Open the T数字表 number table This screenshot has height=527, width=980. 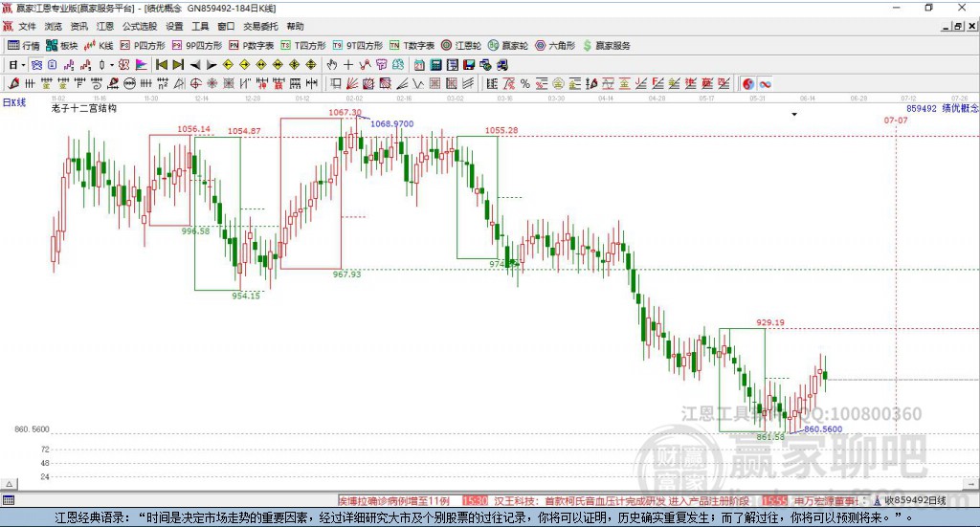tap(412, 46)
